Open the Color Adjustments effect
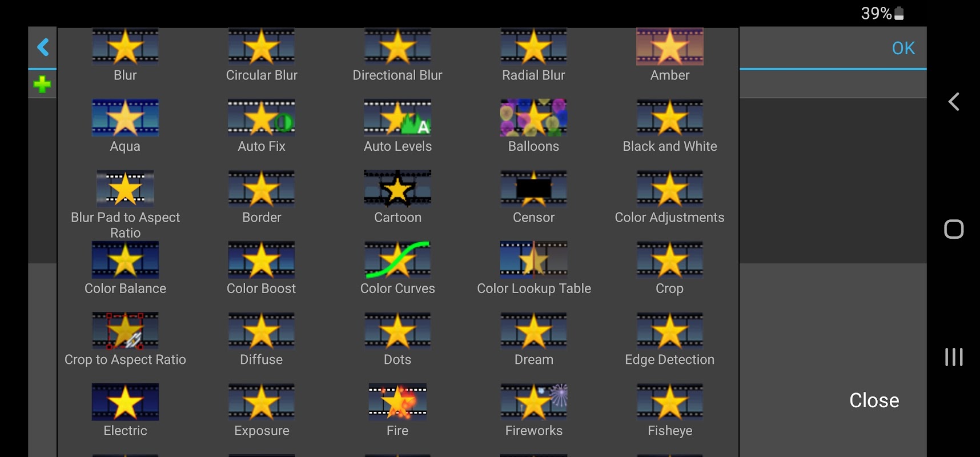This screenshot has height=457, width=980. pos(670,189)
